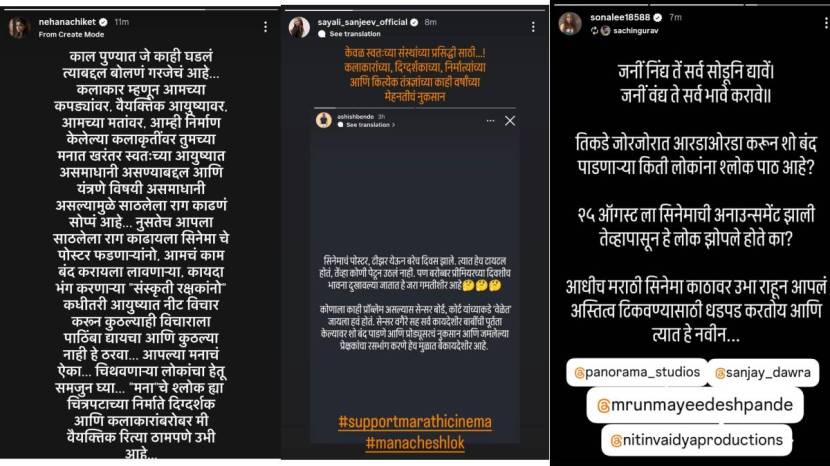830x466 pixels.
Task: Tap the @nitinvaidyaproductions mention sticker
Action: [x=697, y=440]
